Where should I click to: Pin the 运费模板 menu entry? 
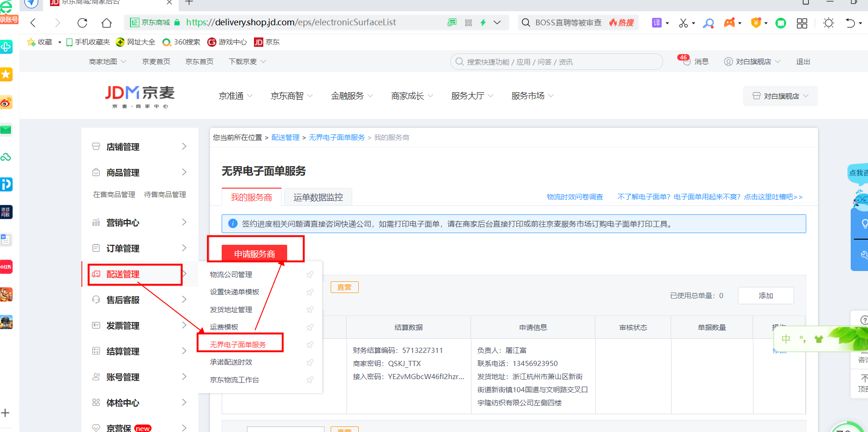coord(310,327)
